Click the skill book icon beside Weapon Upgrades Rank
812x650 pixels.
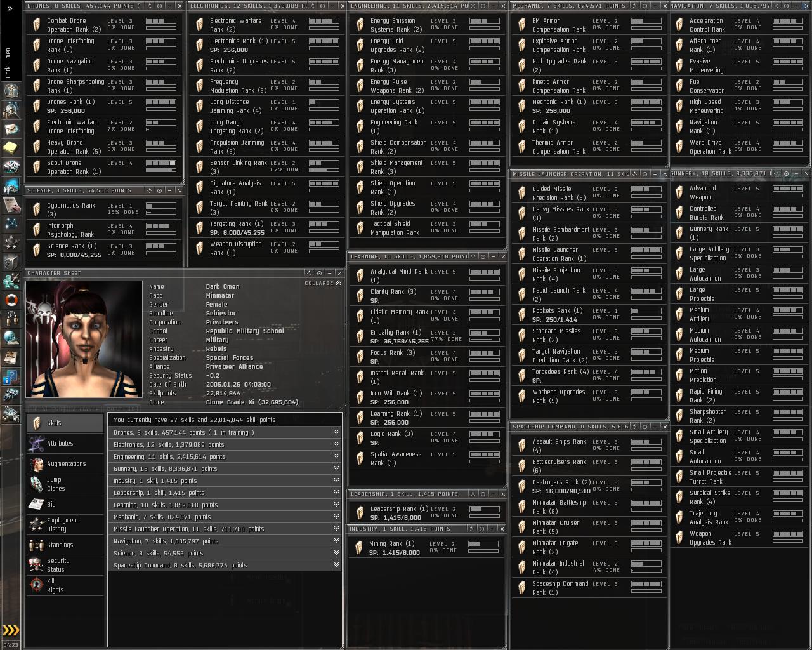(679, 538)
